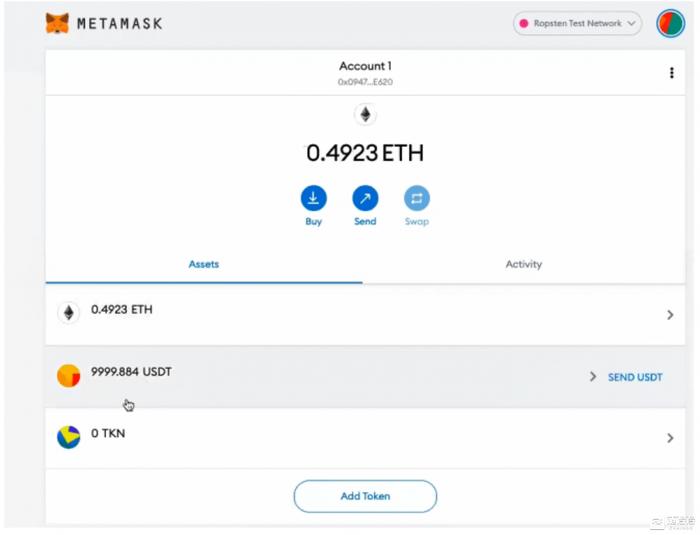Open the 0 TKN asset row
This screenshot has width=700, height=535.
tap(365, 438)
